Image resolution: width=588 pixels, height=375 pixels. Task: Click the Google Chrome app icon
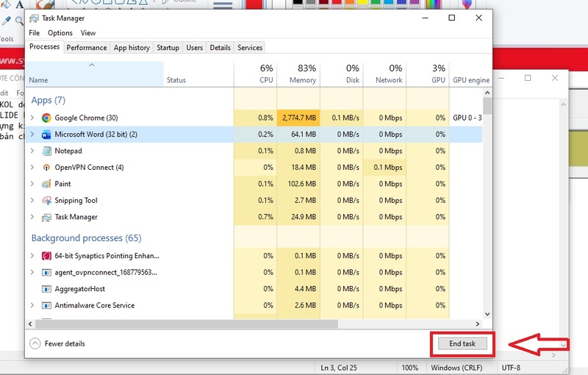point(46,118)
